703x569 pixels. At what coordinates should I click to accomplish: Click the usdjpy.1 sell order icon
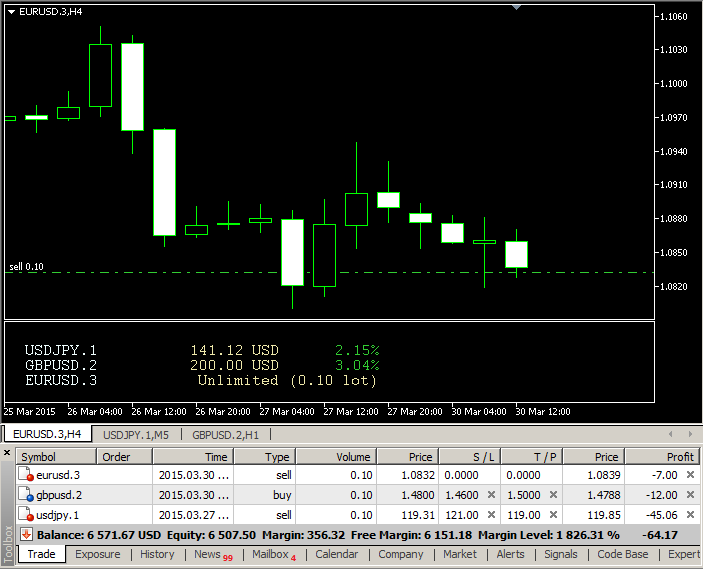(26, 514)
